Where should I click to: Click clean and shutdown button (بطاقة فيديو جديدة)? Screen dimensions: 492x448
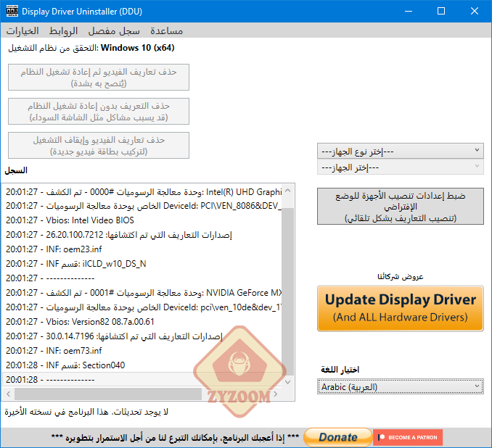tap(99, 146)
